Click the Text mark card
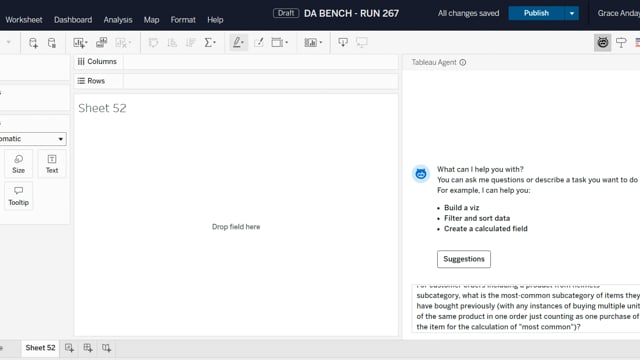The image size is (640, 360). click(52, 164)
